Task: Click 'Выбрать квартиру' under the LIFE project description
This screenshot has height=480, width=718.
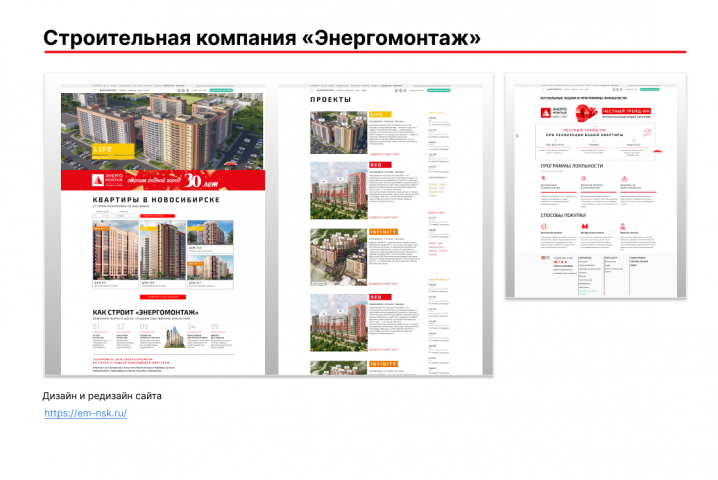Action: 385,154
